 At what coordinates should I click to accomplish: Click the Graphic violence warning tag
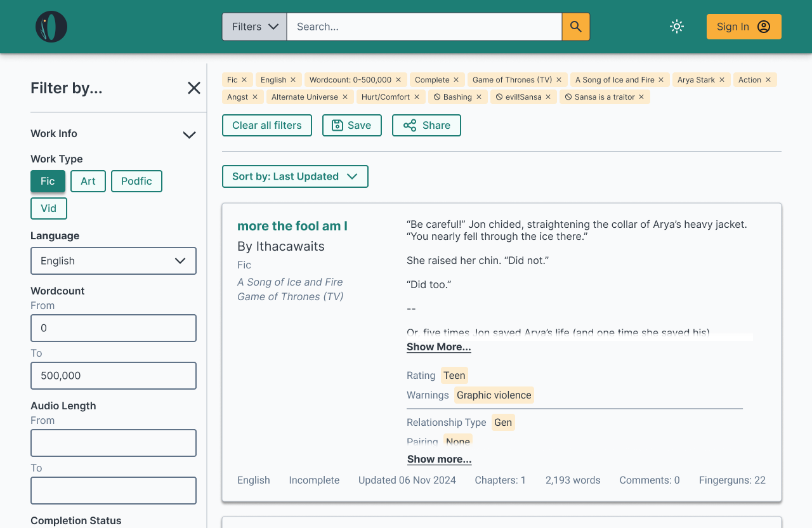[494, 395]
